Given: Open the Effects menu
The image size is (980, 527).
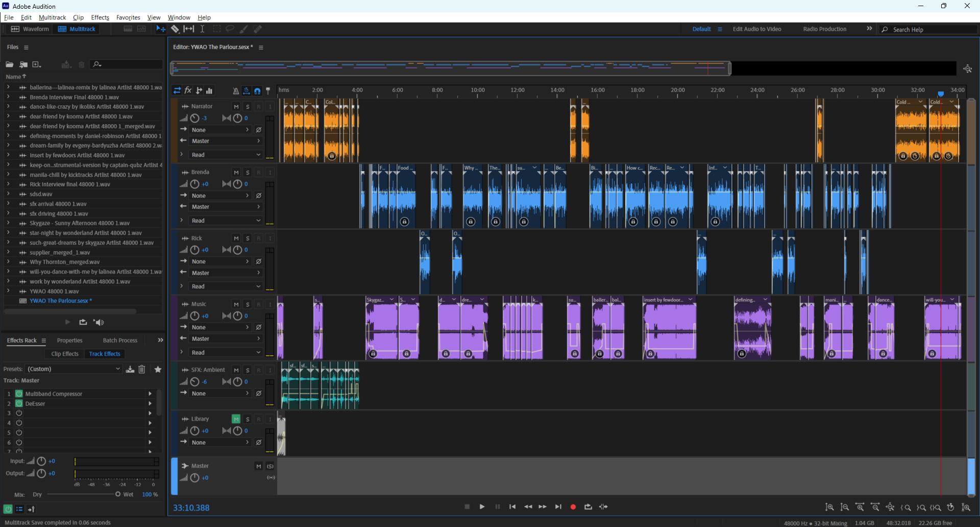Looking at the screenshot, I should [100, 17].
